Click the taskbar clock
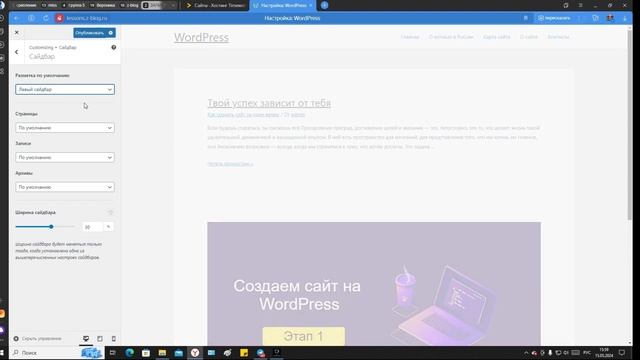Image resolution: width=640 pixels, height=360 pixels. (x=604, y=353)
